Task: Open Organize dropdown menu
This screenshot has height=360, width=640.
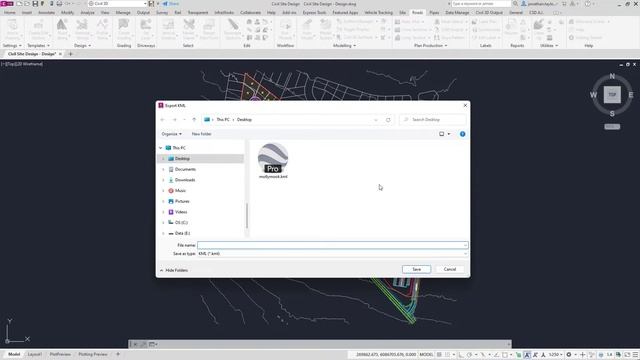Action: tap(171, 134)
